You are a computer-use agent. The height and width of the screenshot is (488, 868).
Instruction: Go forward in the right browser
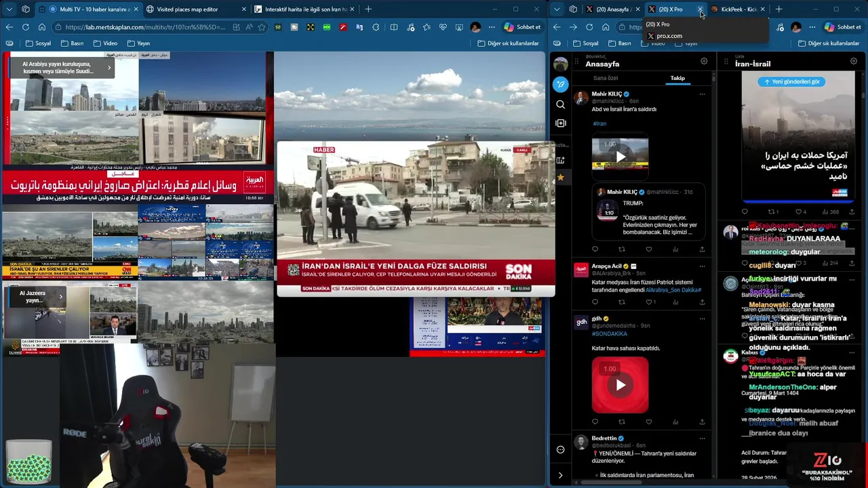click(x=573, y=27)
